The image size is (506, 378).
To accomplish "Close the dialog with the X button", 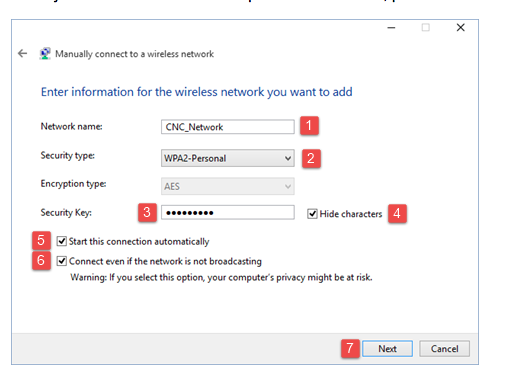I will [x=461, y=28].
